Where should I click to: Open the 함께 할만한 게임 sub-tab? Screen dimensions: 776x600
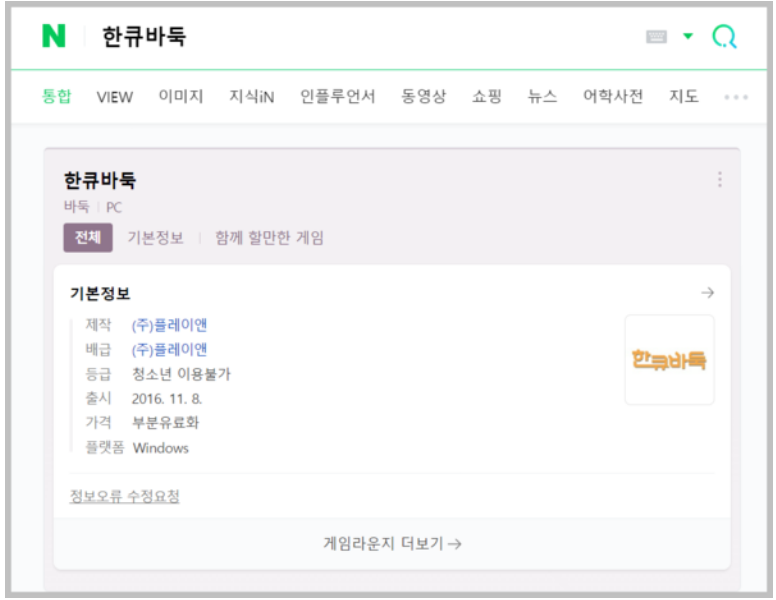coord(269,238)
